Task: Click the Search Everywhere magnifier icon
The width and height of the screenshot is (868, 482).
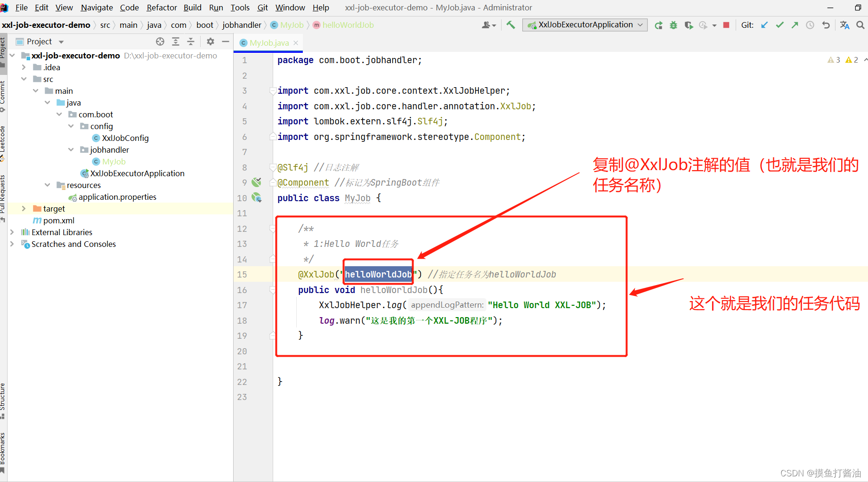Action: pyautogui.click(x=860, y=25)
